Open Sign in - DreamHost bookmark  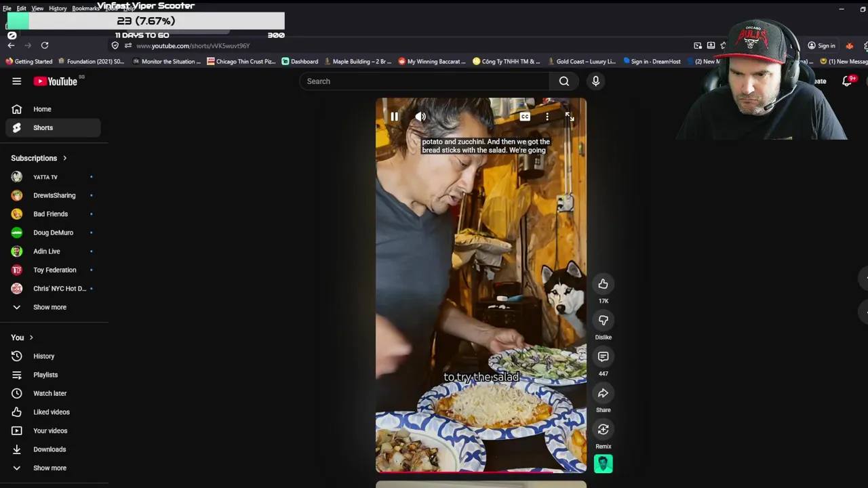click(x=652, y=62)
